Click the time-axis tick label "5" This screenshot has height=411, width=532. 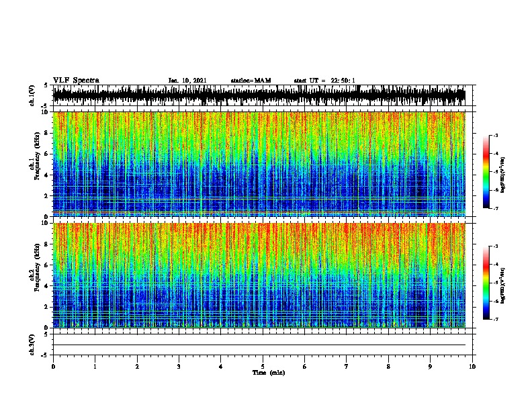point(263,367)
